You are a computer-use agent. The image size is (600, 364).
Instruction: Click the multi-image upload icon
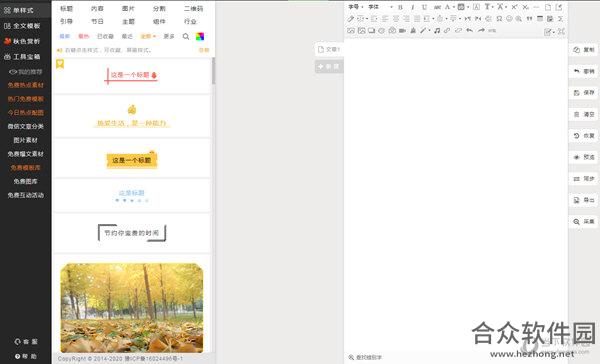(x=362, y=30)
